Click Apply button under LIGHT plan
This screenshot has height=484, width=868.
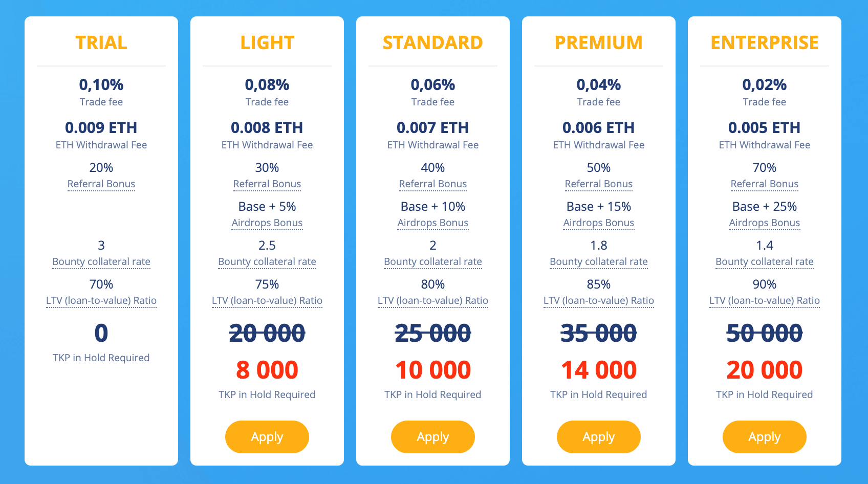point(267,437)
